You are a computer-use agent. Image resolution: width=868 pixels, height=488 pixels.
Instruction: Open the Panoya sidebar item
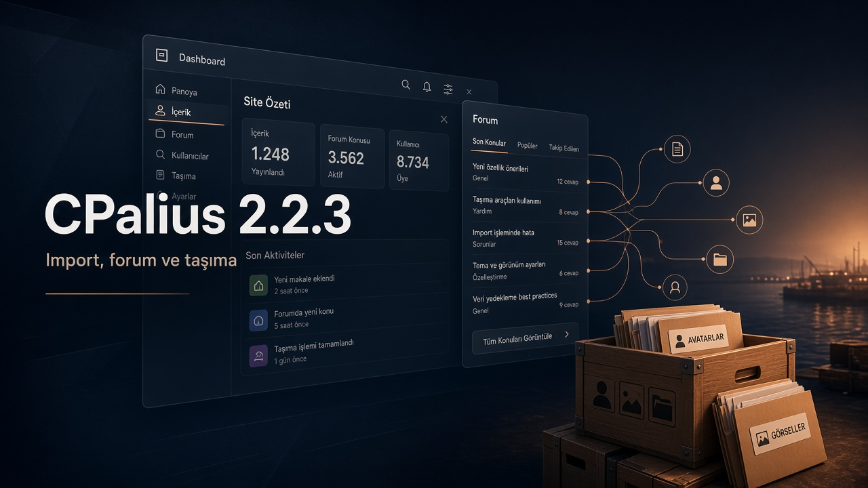(183, 90)
